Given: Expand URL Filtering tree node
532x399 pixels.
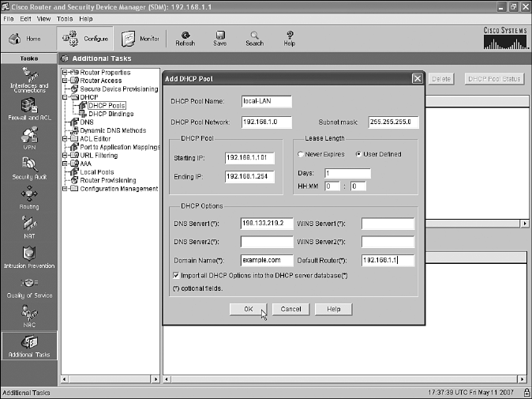Looking at the screenshot, I should click(65, 155).
